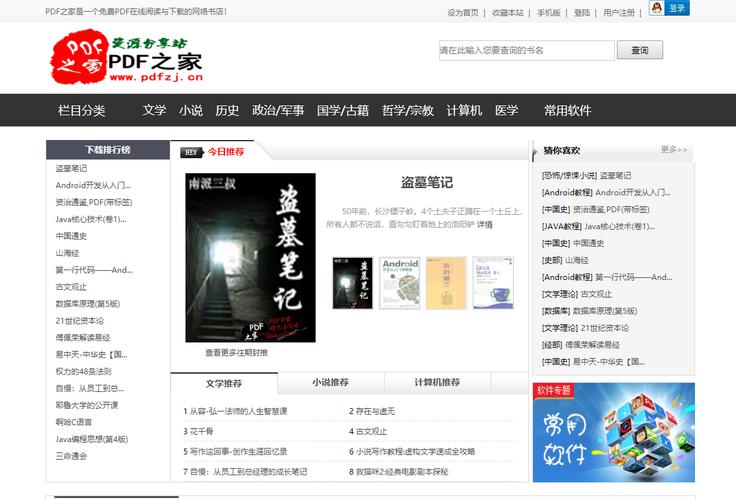Open the [恐怖/惊悚小说] 盗墓笔记 entry
Image resolution: width=736 pixels, height=500 pixels.
pyautogui.click(x=586, y=176)
